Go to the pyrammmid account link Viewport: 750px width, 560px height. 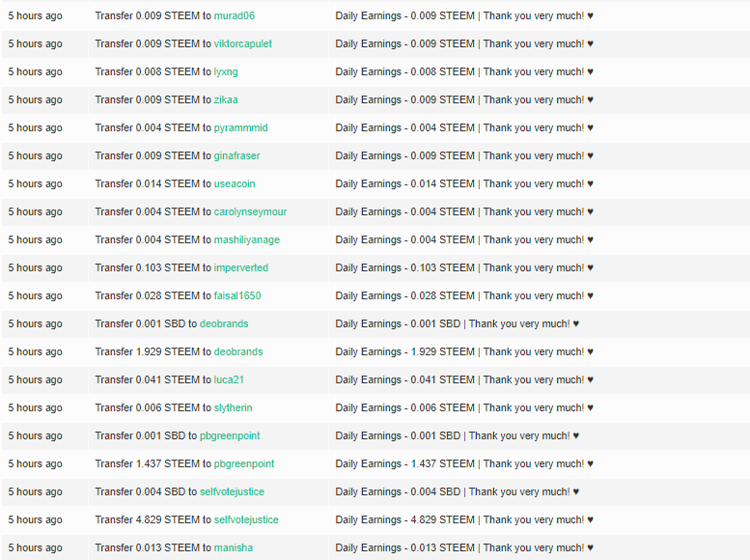coord(240,127)
